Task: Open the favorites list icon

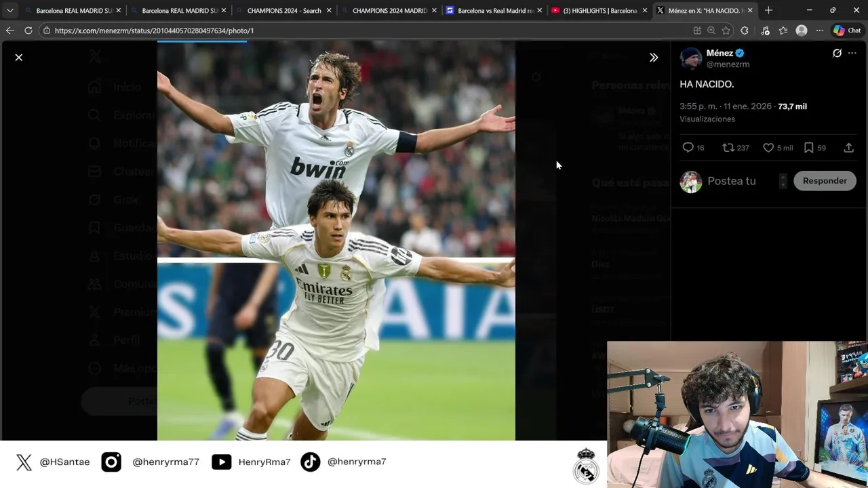Action: click(x=783, y=30)
